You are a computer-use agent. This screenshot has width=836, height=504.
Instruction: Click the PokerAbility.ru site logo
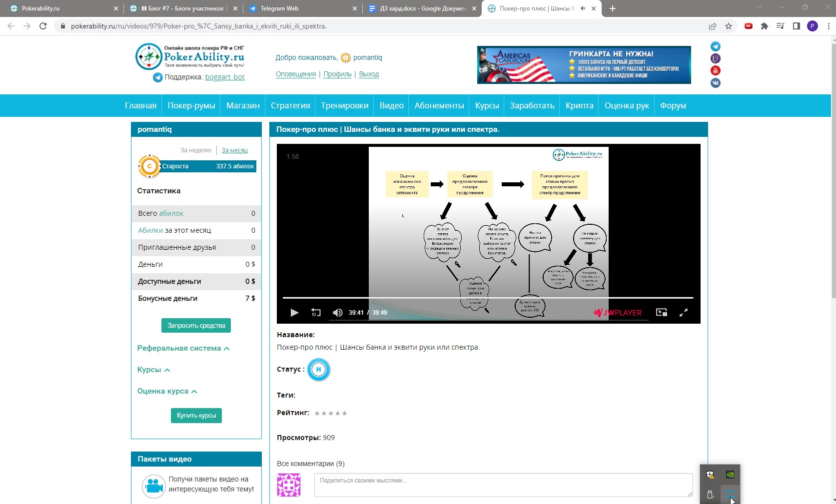point(190,57)
